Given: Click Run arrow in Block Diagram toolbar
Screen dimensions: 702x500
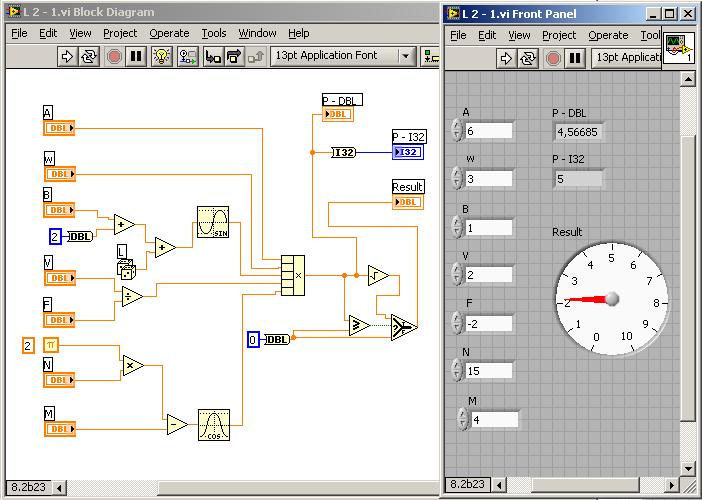Looking at the screenshot, I should click(67, 56).
